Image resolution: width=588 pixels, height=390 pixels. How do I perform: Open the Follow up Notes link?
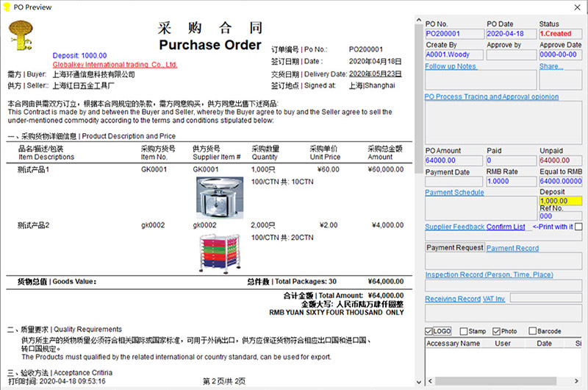tap(450, 66)
